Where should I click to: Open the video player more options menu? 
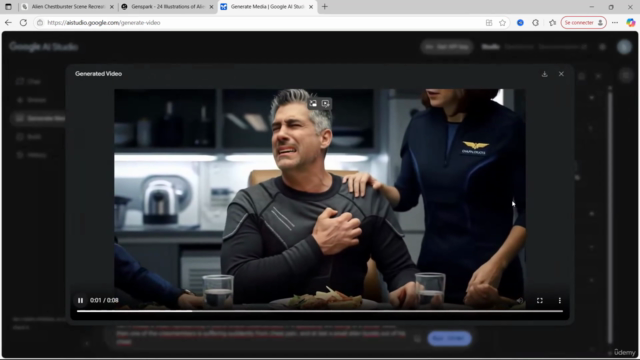(x=560, y=300)
